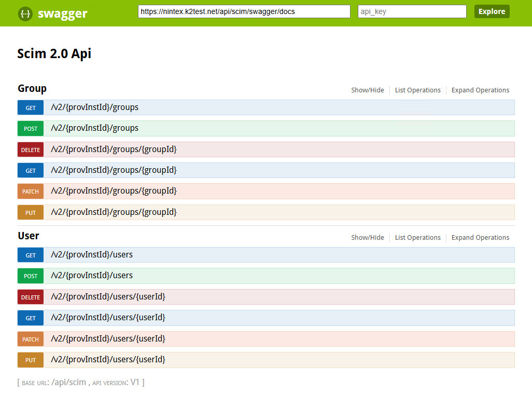
Task: Expand Operations in Group section
Action: [x=480, y=90]
